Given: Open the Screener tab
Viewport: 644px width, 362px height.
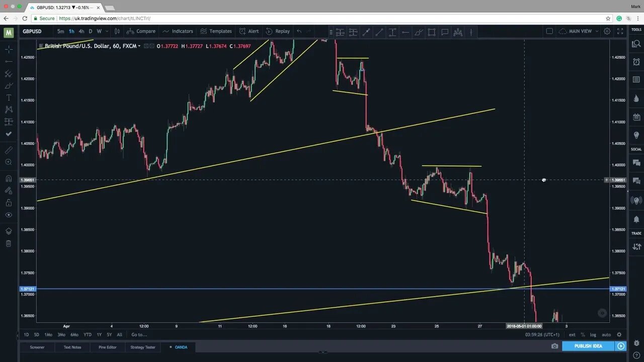Looking at the screenshot, I should (x=37, y=347).
